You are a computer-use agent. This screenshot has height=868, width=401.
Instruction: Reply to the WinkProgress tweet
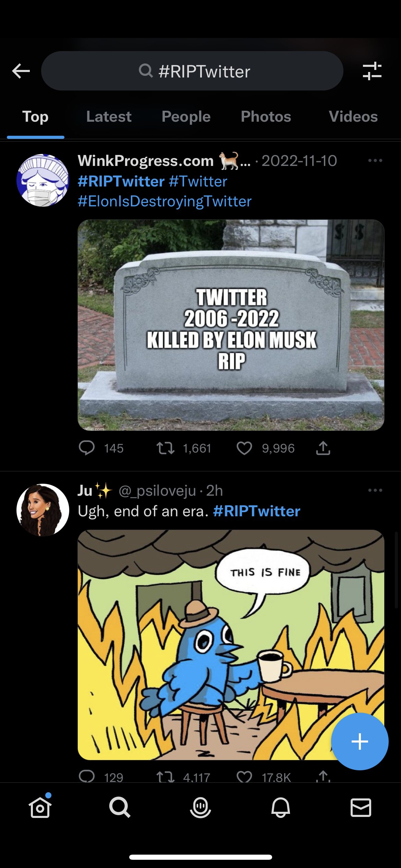click(87, 448)
